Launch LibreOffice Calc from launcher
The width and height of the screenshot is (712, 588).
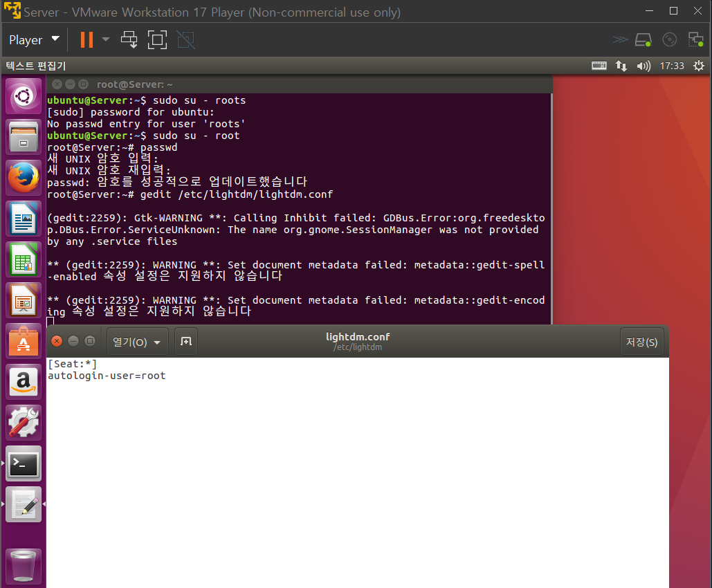pyautogui.click(x=23, y=259)
